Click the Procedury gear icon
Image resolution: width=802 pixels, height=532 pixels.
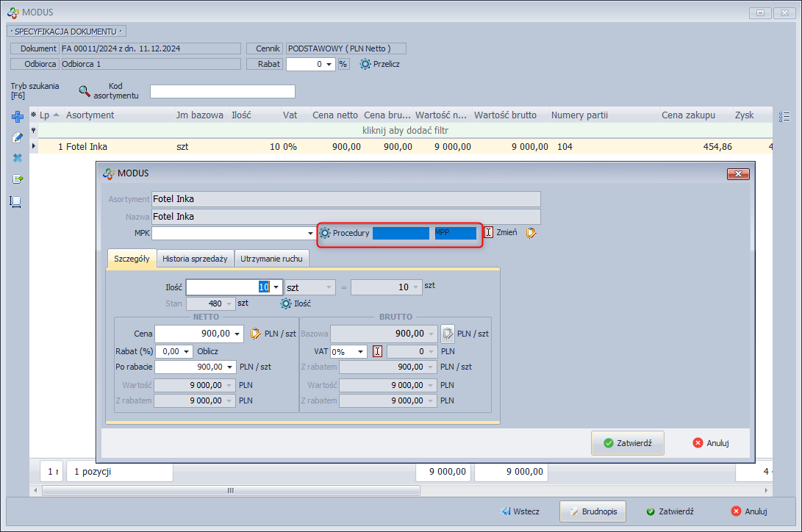[x=325, y=233]
